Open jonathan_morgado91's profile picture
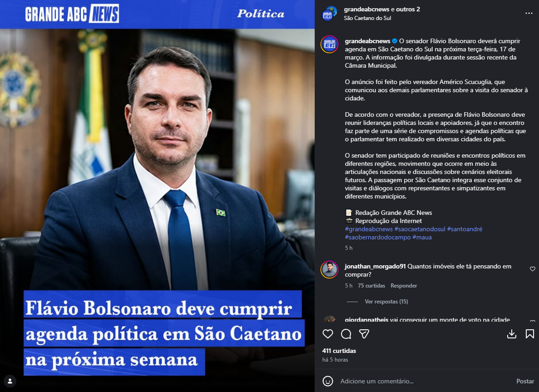This screenshot has height=392, width=539. (329, 270)
